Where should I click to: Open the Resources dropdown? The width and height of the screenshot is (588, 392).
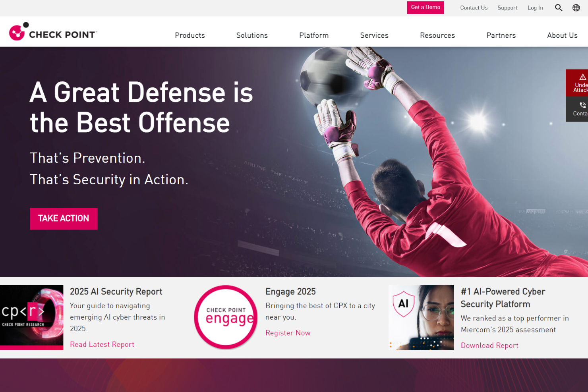coord(437,35)
